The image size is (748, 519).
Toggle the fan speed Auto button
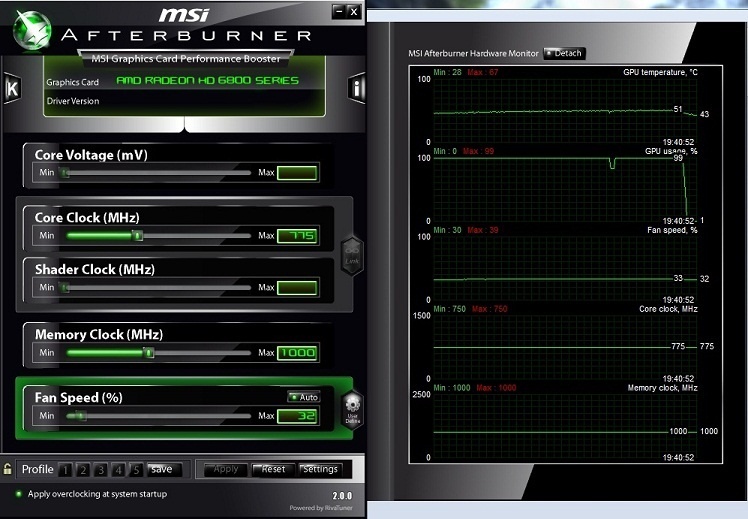tap(304, 397)
